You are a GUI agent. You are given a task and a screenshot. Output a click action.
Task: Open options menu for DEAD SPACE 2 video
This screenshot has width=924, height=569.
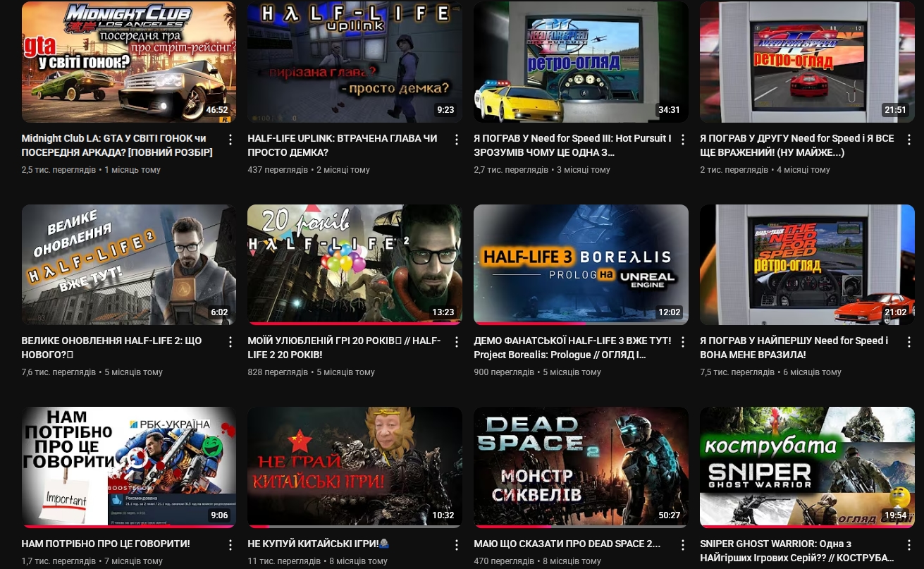point(682,545)
